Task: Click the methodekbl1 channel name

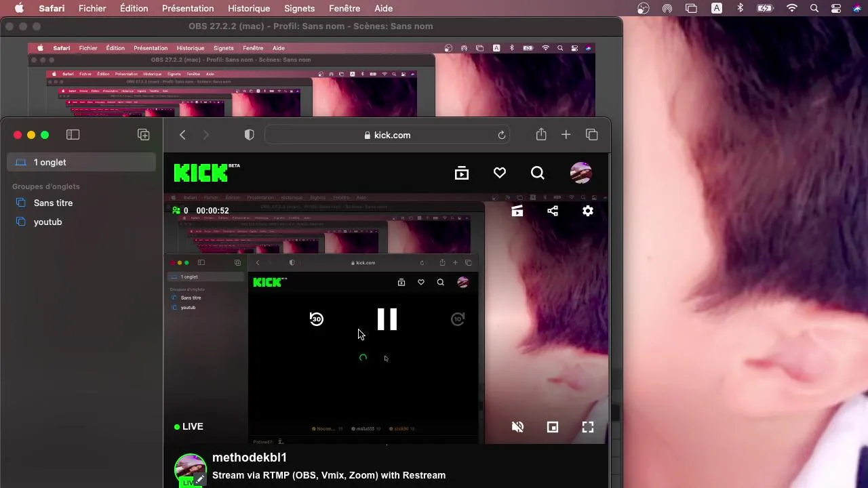Action: coord(250,457)
